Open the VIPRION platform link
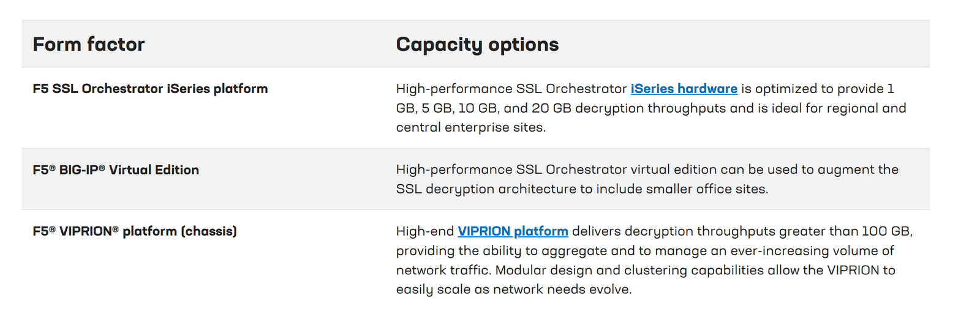 tap(513, 231)
